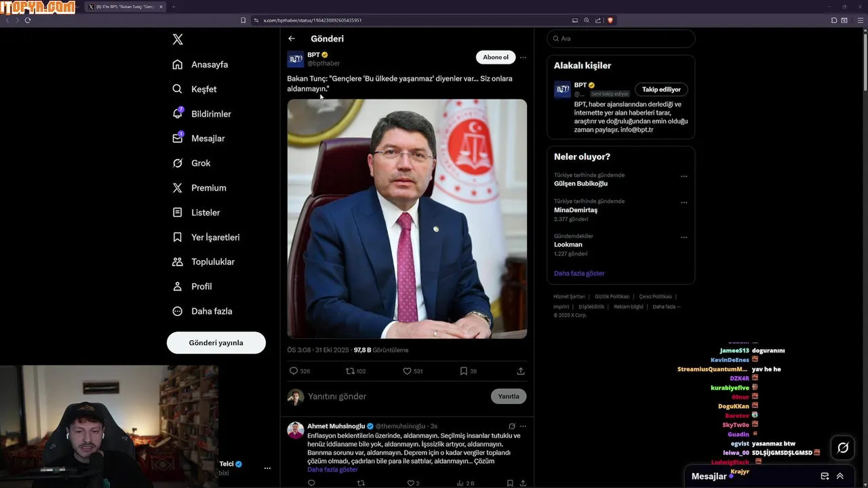The height and width of the screenshot is (488, 868).
Task: Click the tweet timestamp ÖS 3:08 · 31 Eki 2025
Action: click(318, 350)
